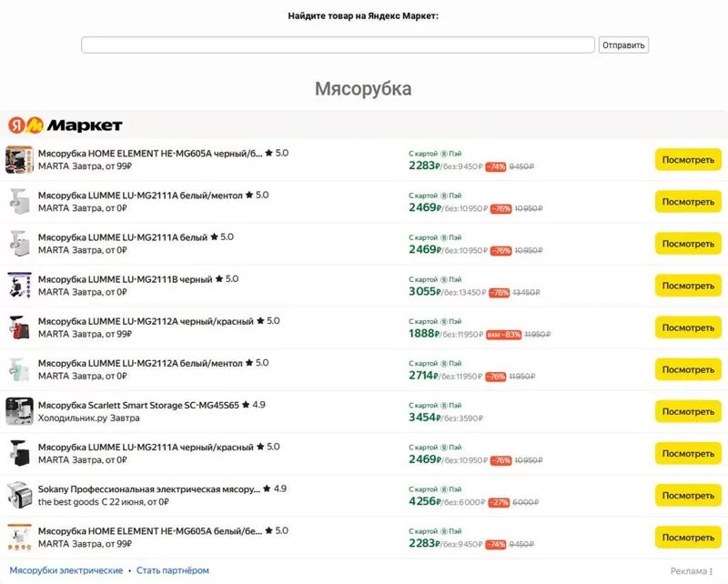Open product title Scarlett Smart Storage SC-MG45S65
728x584 pixels.
(138, 405)
